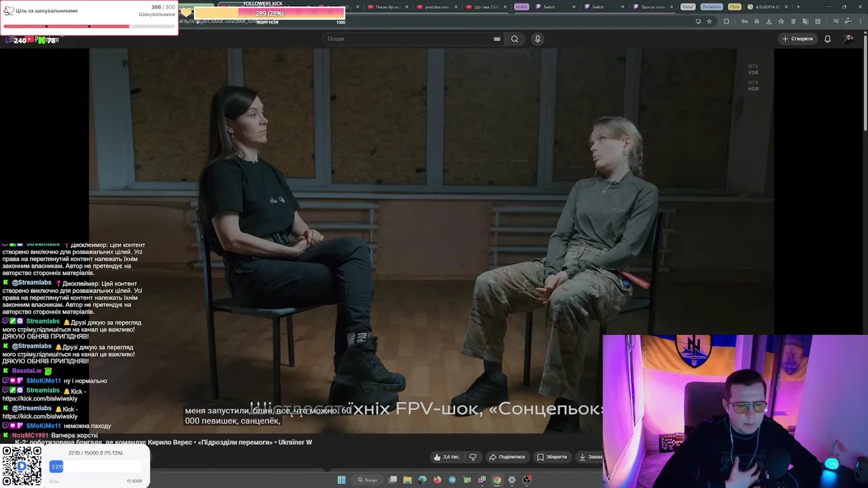Open the browser profile avatar in toolbar
Screen dimensions: 868x488
(848, 21)
